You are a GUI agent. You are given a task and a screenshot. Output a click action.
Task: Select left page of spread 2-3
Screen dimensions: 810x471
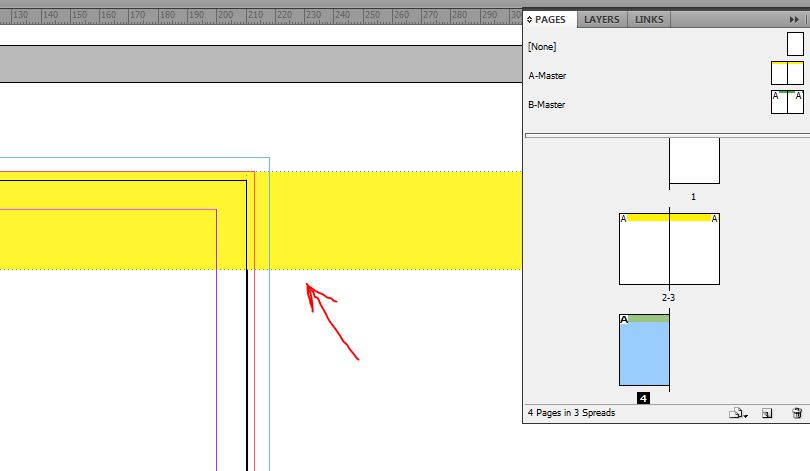click(644, 249)
